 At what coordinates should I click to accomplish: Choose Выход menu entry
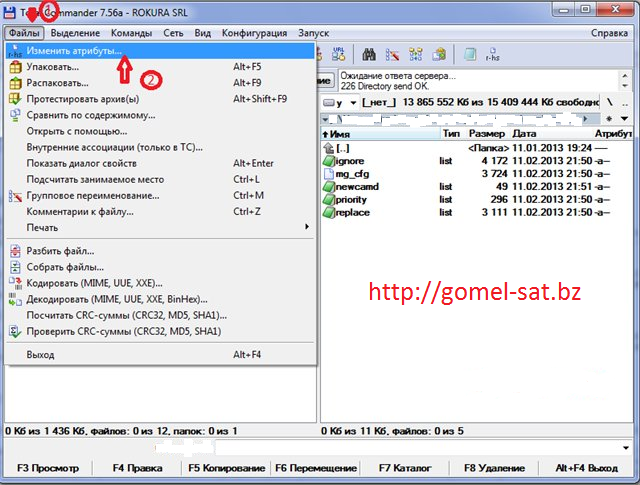(x=160, y=355)
